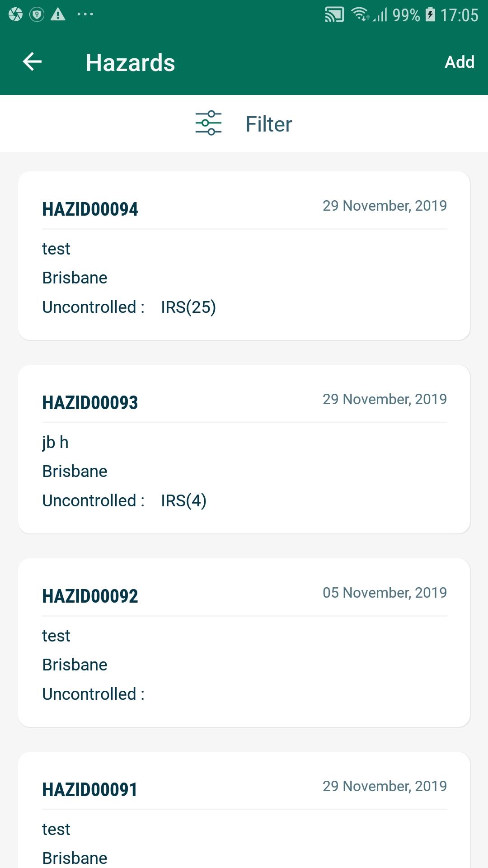Open the Filter option text
Screen dimensions: 488x868
269,124
